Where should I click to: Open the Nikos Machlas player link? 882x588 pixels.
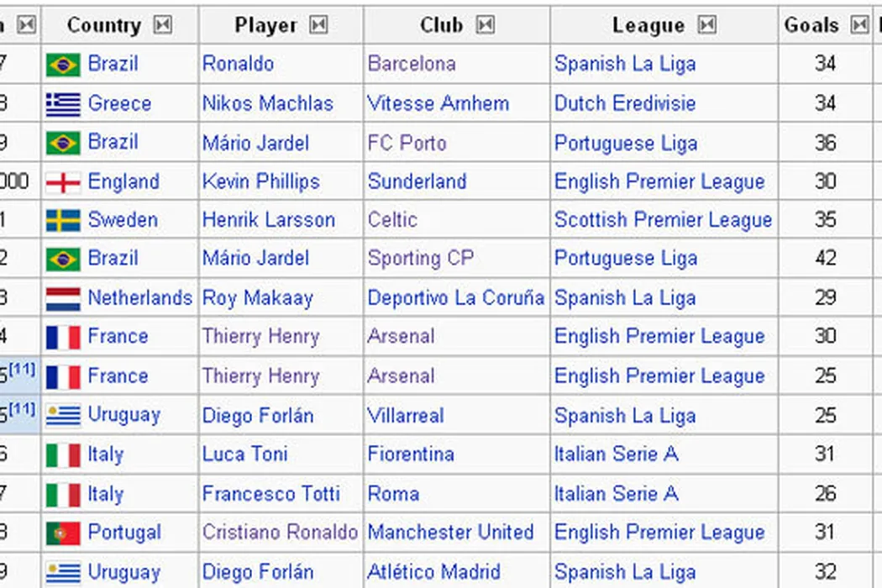point(267,104)
